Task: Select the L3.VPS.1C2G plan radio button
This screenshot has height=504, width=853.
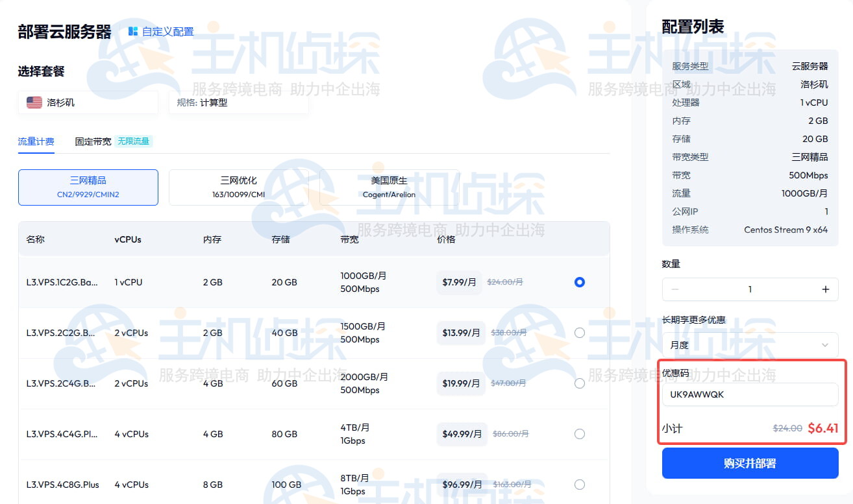Action: pos(579,282)
